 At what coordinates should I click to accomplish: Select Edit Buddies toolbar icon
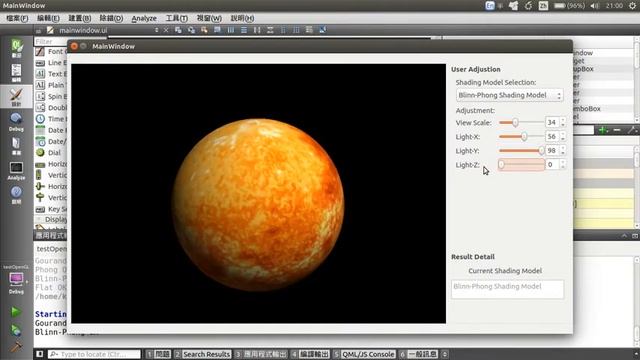coord(204,30)
